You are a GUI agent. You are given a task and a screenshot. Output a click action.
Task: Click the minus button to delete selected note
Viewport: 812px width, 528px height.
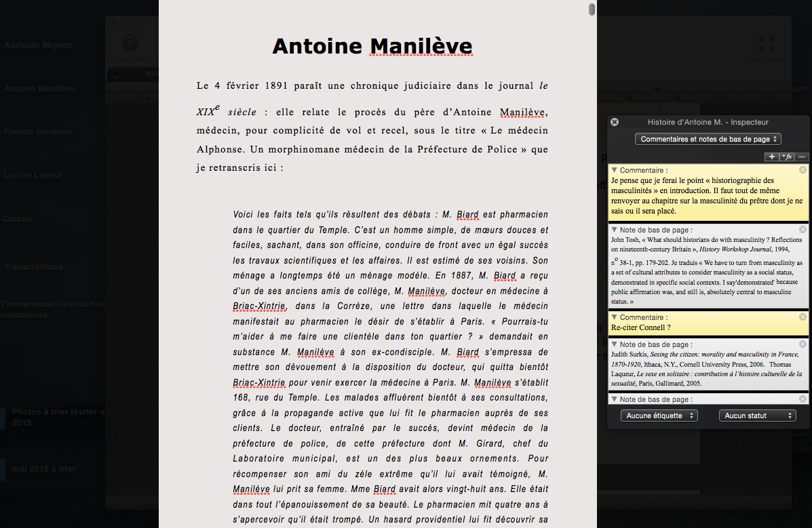(x=802, y=157)
